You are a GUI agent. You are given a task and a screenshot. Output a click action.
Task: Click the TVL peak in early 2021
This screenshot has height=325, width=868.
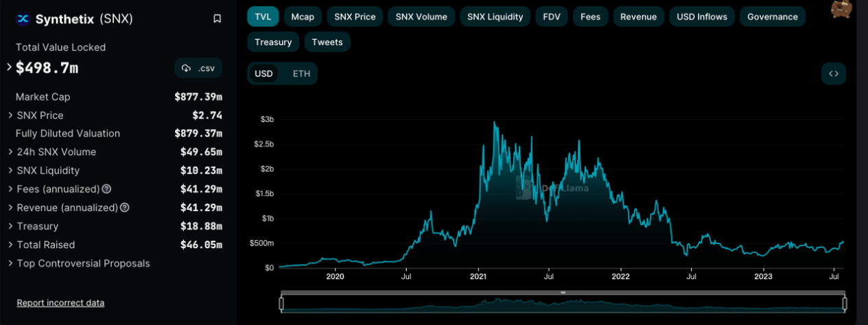495,122
